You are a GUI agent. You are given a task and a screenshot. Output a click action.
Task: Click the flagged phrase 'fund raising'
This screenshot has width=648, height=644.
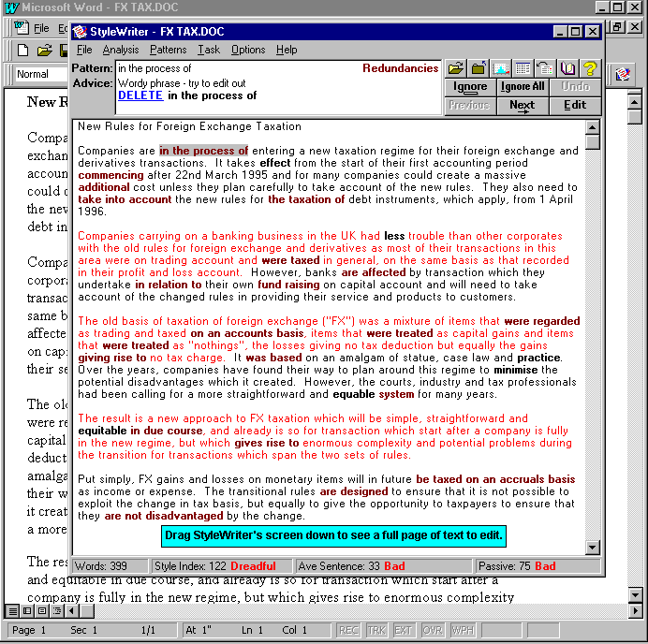[288, 285]
